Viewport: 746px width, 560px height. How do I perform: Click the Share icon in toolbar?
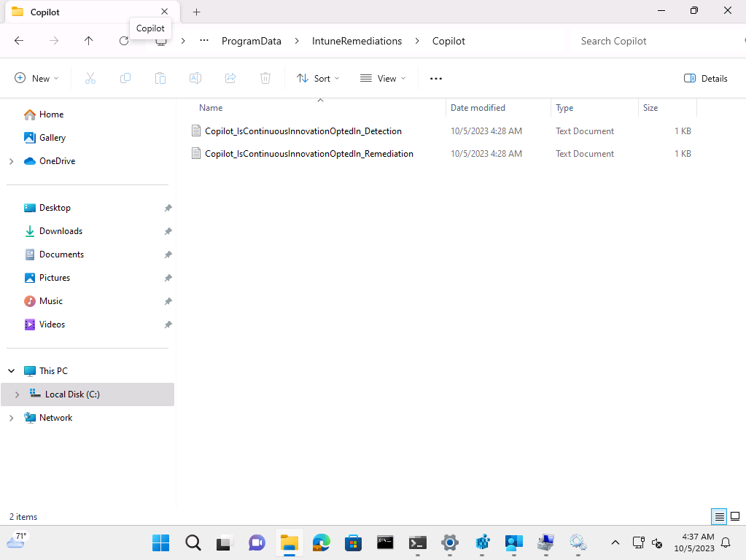[x=230, y=78]
